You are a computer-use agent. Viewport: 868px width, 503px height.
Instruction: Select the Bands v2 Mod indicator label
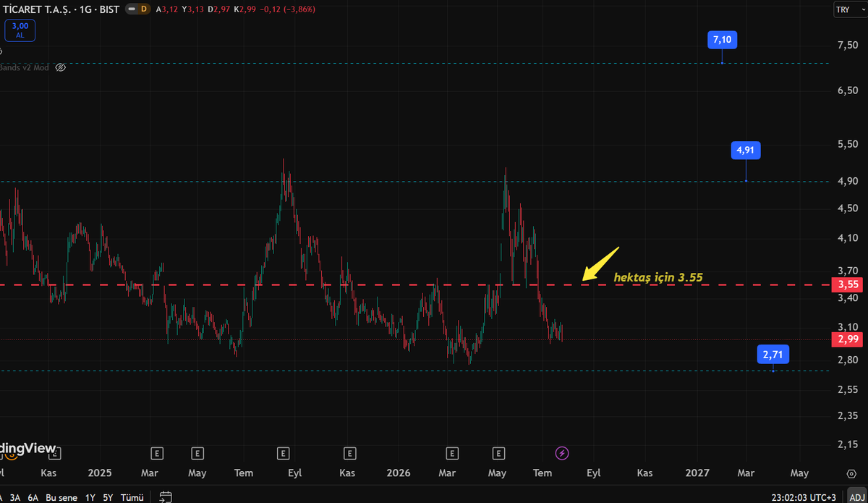point(25,67)
